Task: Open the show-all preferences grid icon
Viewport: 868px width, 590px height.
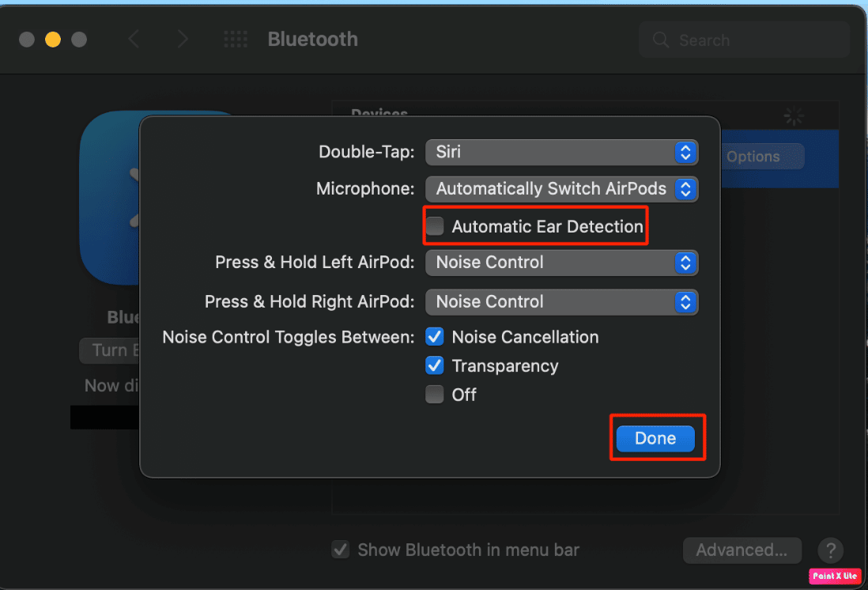Action: 236,40
